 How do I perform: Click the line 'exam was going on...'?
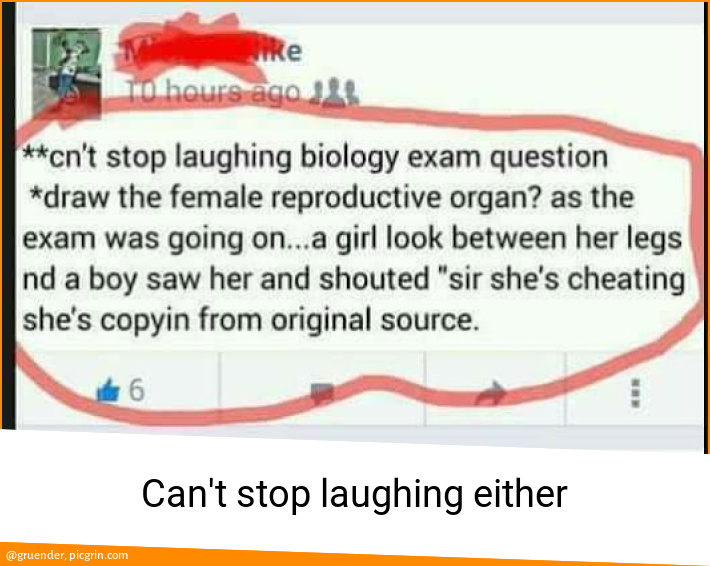[352, 239]
